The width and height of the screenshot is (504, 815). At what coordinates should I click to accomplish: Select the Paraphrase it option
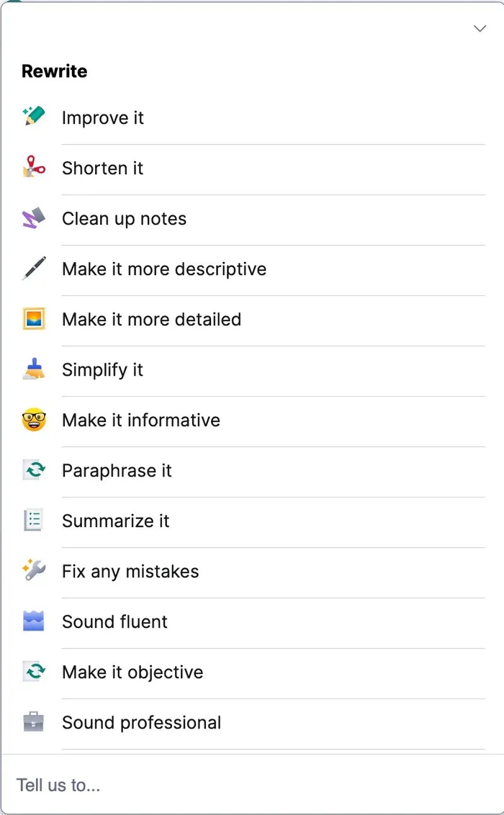pos(117,471)
